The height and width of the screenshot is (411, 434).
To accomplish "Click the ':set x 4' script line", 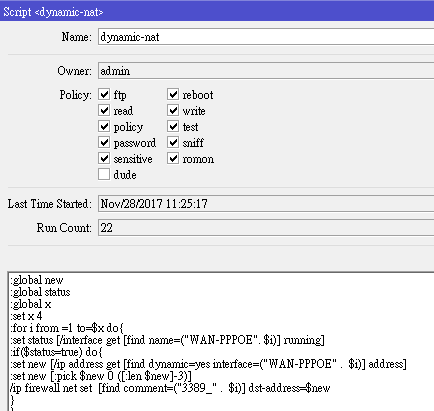I will [x=26, y=316].
